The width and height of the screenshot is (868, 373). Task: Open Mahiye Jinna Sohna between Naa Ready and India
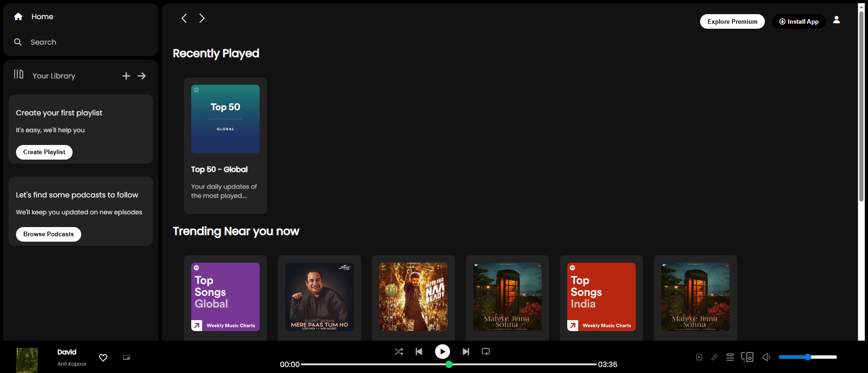tap(507, 297)
